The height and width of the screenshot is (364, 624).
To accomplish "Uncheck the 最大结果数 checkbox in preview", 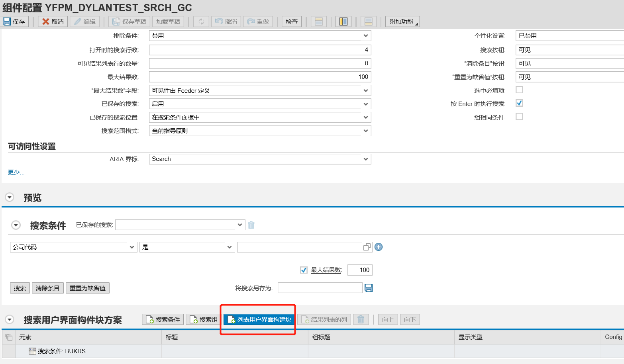I will point(303,270).
